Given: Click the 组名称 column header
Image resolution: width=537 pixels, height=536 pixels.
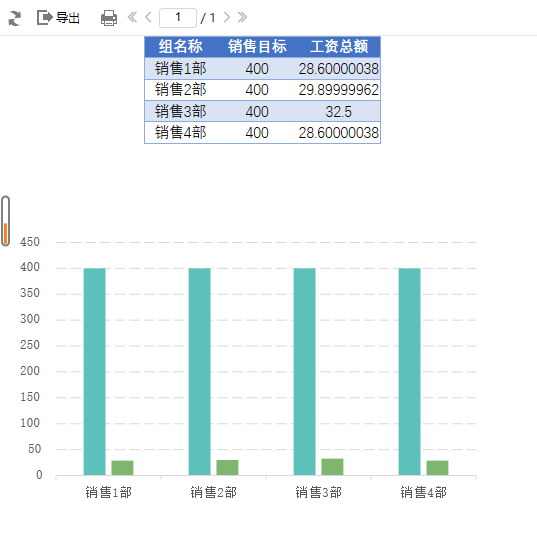Looking at the screenshot, I should coord(180,47).
